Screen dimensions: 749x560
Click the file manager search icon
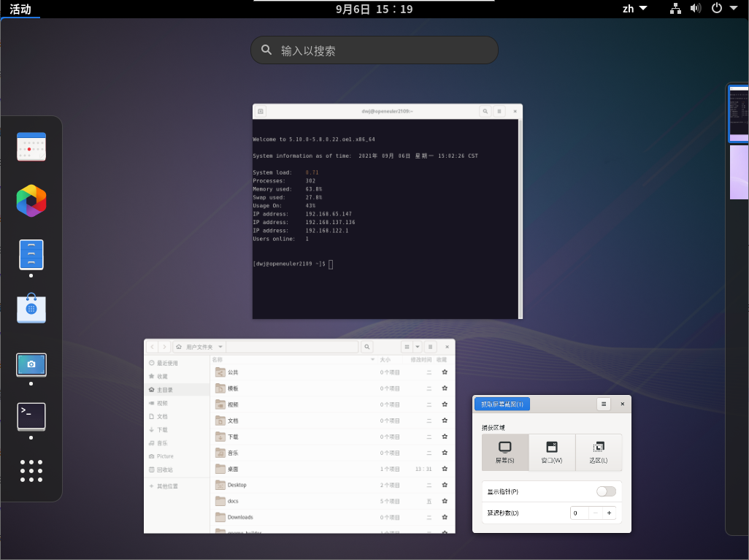(368, 347)
